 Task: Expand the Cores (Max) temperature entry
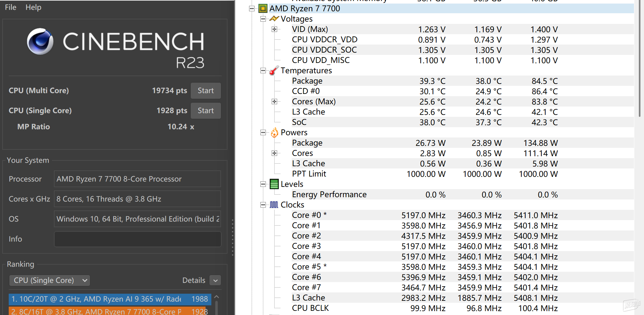click(274, 102)
